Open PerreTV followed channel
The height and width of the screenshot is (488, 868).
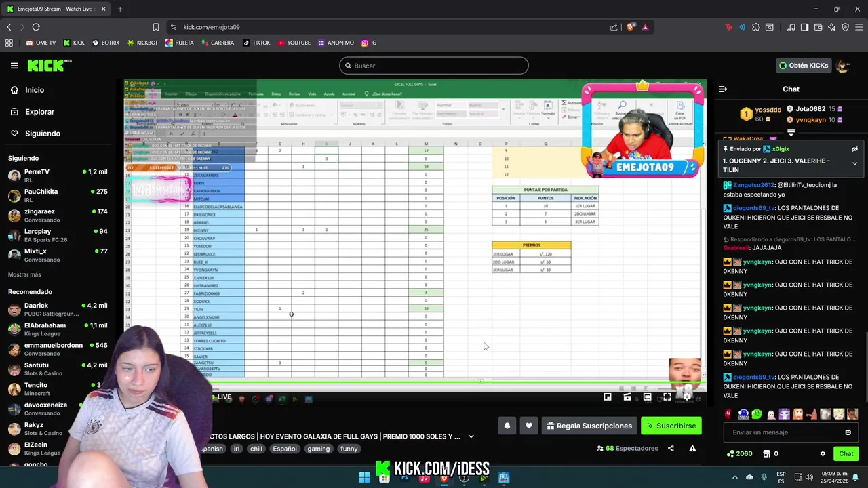[57, 176]
